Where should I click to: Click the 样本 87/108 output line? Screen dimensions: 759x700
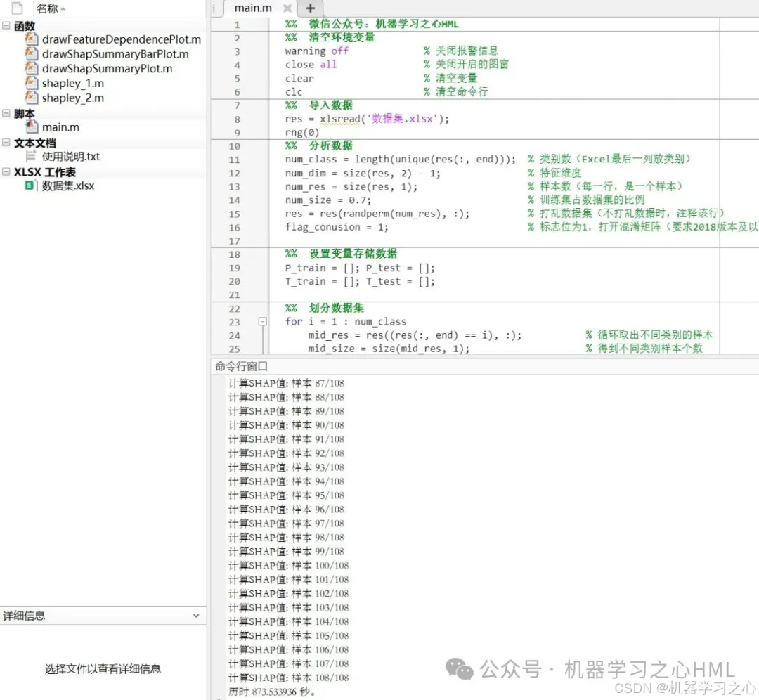(x=286, y=383)
